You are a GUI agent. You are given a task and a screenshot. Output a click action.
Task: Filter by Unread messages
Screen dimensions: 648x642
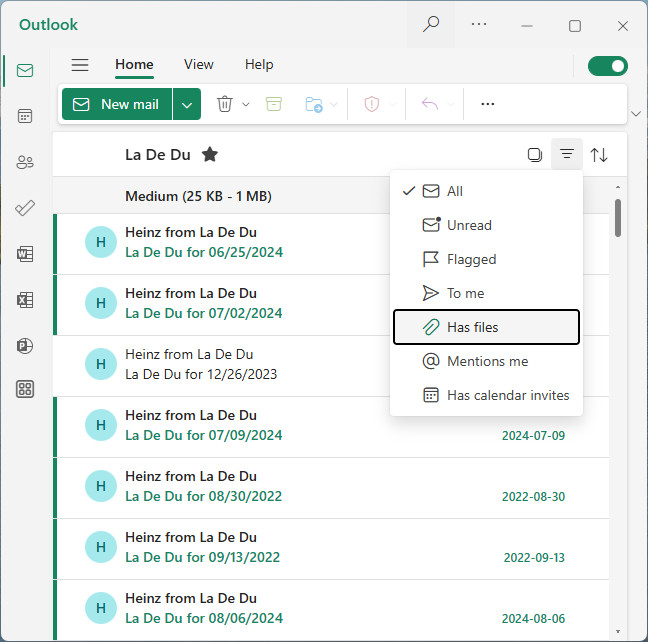coord(486,225)
